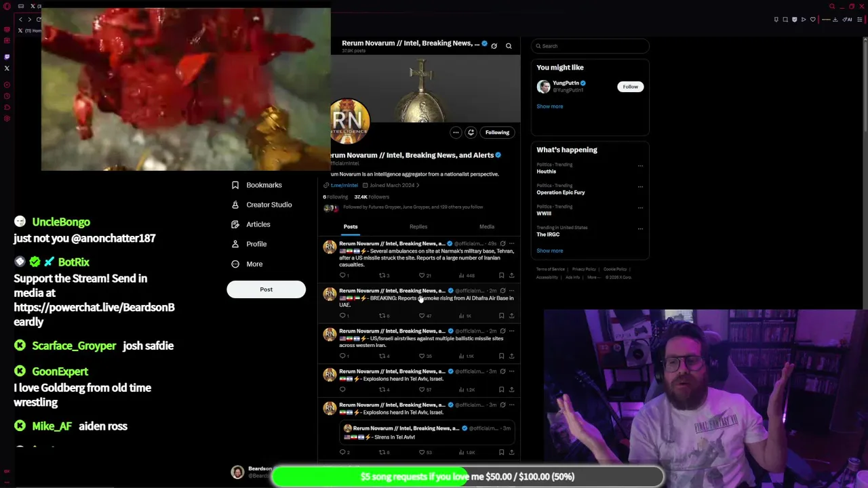Open The IRGC trending topic

pos(548,235)
